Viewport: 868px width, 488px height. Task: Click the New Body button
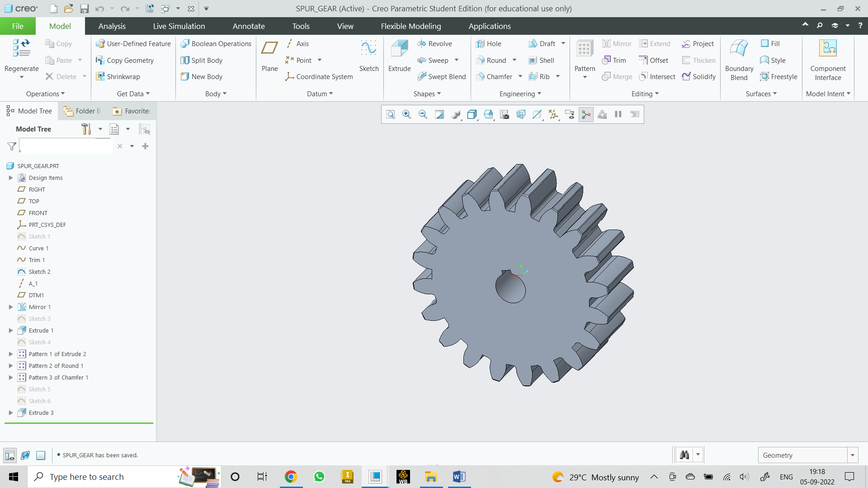pyautogui.click(x=202, y=77)
